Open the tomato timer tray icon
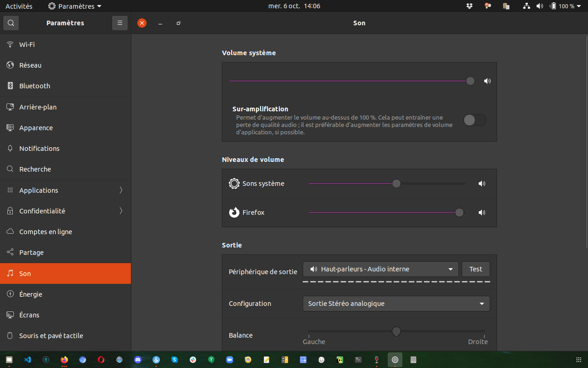Image resolution: width=588 pixels, height=368 pixels. point(488,6)
